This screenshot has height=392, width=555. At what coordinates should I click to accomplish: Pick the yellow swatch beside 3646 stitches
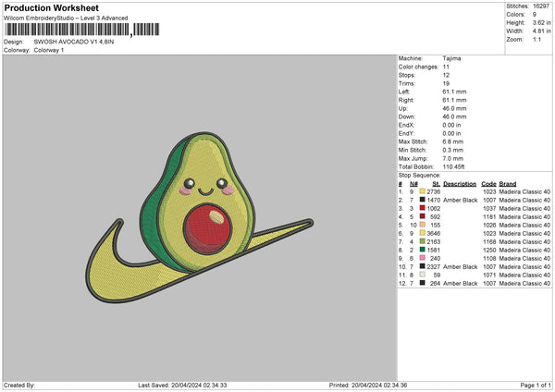pos(423,233)
